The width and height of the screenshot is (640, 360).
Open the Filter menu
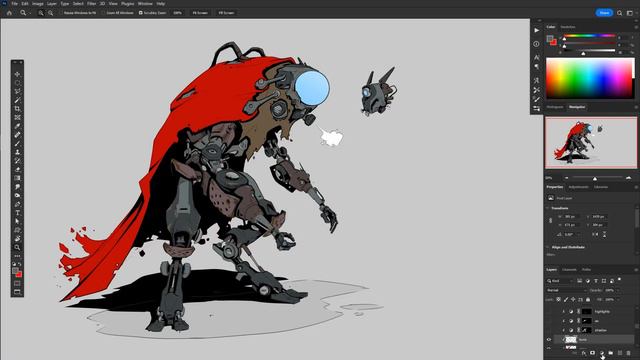click(x=91, y=4)
